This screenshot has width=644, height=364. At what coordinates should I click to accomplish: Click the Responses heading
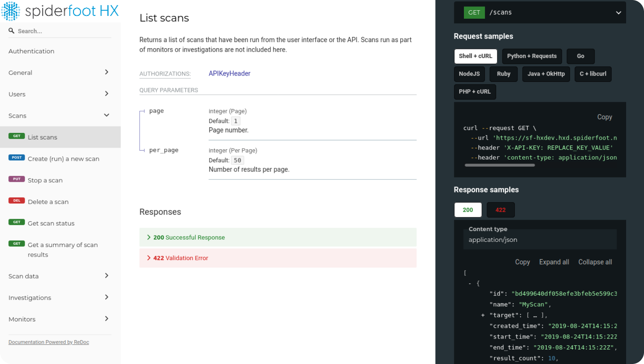coord(160,212)
